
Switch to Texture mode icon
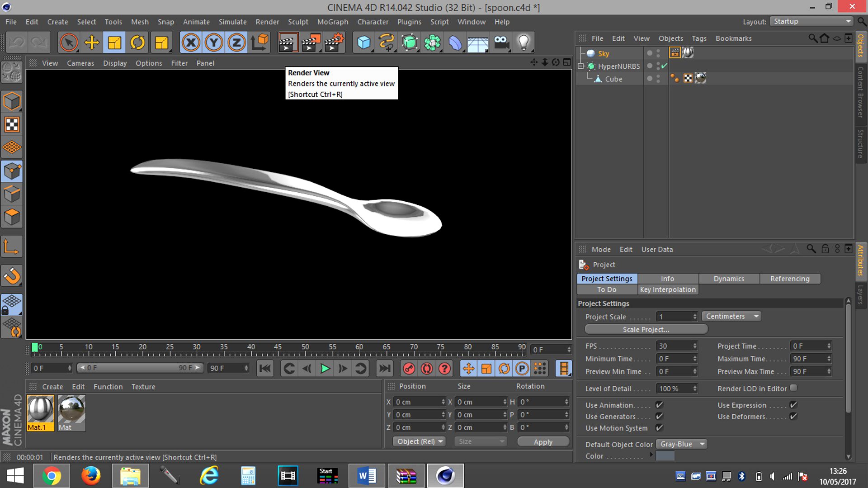pos(12,124)
